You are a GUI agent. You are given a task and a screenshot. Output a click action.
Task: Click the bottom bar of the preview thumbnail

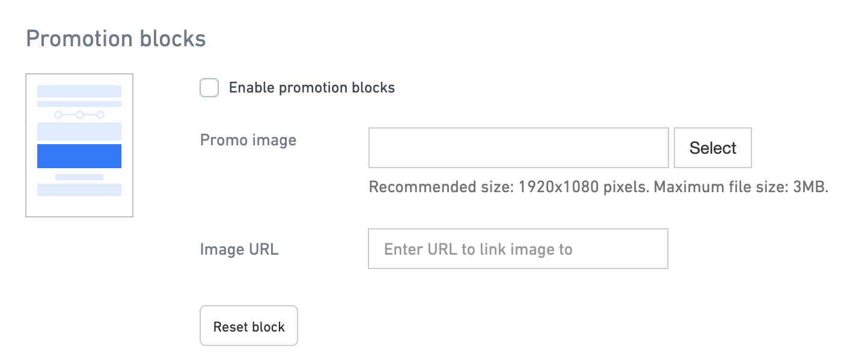79,191
